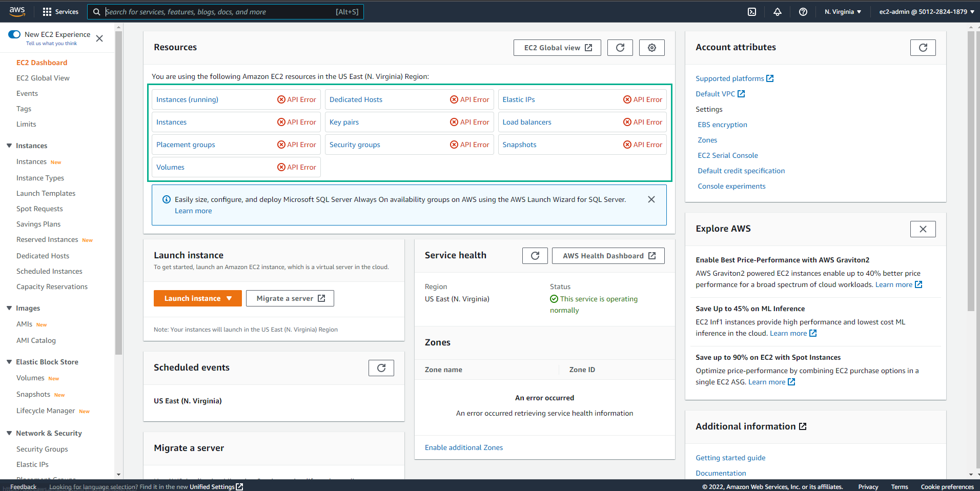Open Tags sidebar item
The height and width of the screenshot is (491, 980).
(24, 109)
